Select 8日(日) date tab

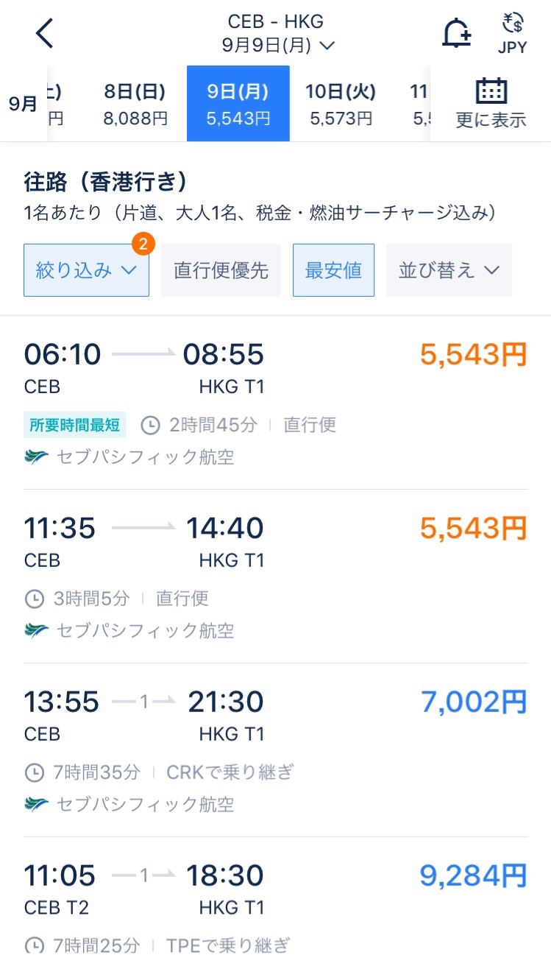[x=135, y=104]
